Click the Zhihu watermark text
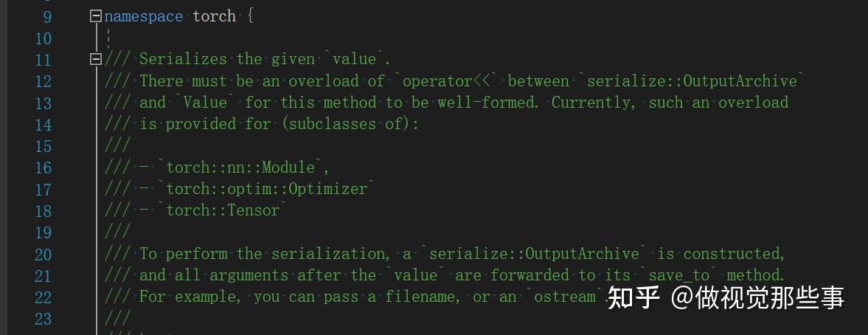Screen dimensions: 868x335 click(725, 297)
